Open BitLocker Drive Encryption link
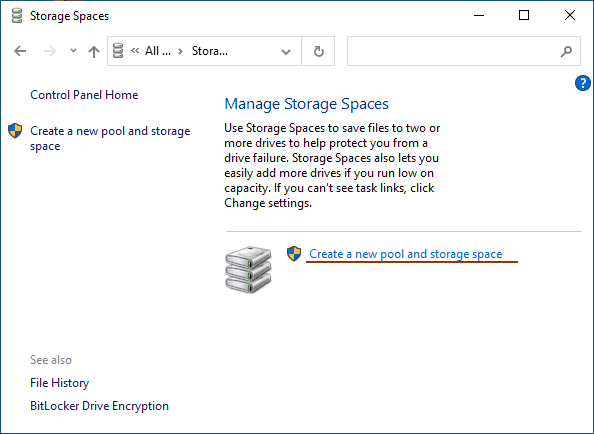 [100, 406]
